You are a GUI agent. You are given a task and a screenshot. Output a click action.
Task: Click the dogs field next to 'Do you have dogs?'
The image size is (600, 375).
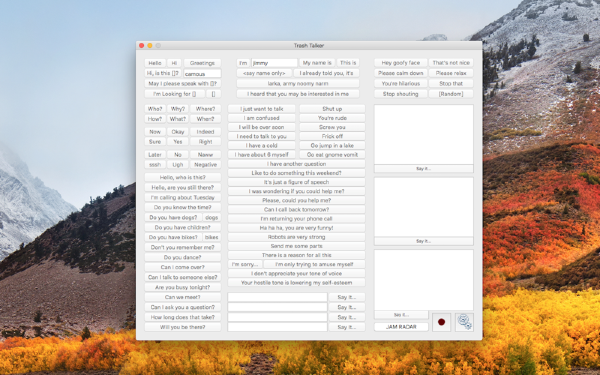point(211,217)
